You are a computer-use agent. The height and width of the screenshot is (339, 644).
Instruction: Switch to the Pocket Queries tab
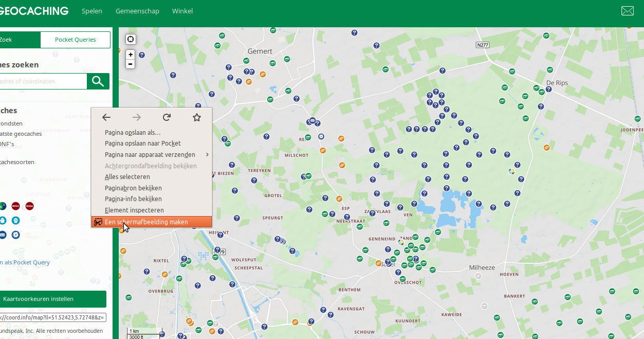click(x=75, y=40)
